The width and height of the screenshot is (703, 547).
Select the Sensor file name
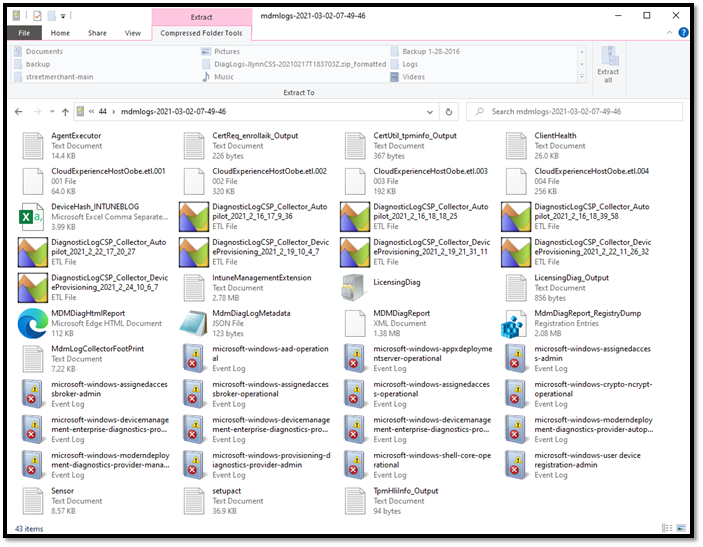pyautogui.click(x=62, y=491)
